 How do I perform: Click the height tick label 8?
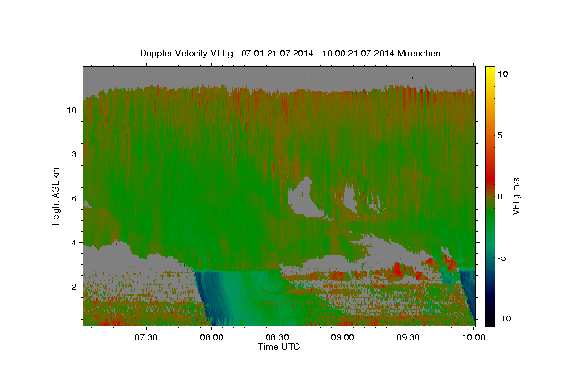point(75,154)
